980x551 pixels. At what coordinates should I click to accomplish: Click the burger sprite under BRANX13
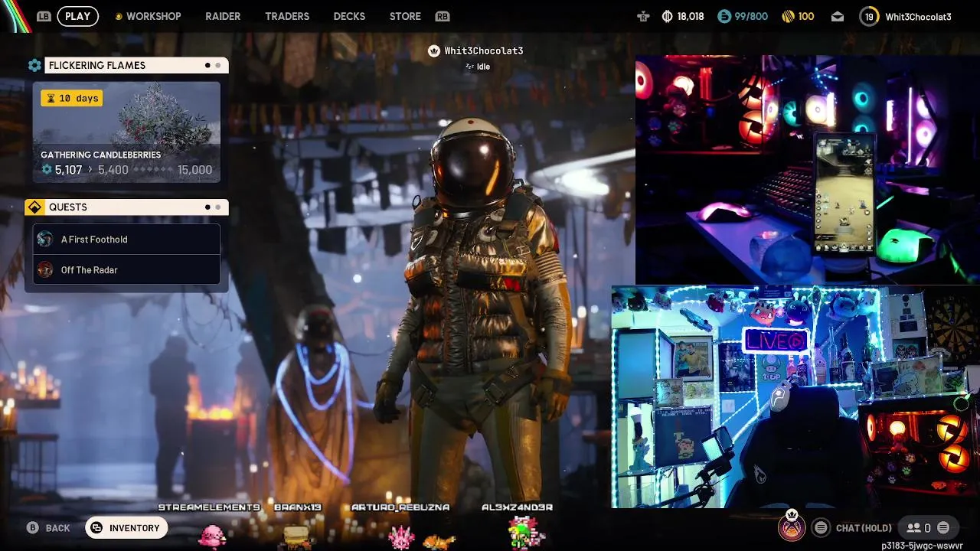point(296,537)
